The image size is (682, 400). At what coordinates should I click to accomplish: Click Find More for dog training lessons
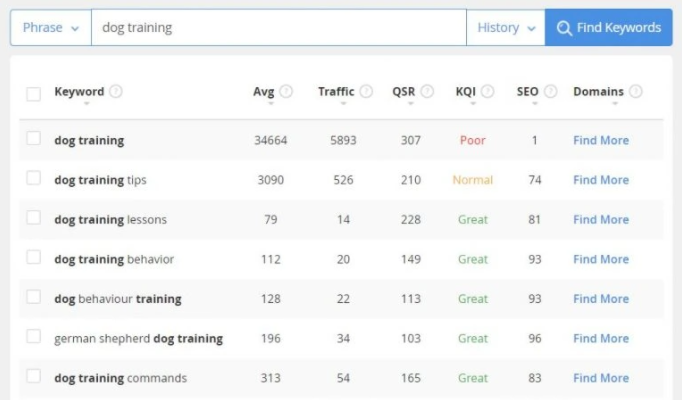pos(600,220)
